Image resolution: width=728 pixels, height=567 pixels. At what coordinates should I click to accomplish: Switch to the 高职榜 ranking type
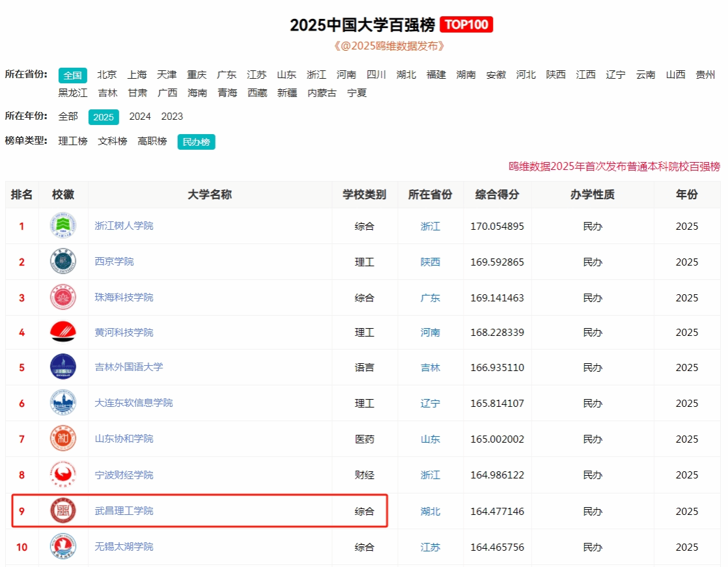(152, 141)
